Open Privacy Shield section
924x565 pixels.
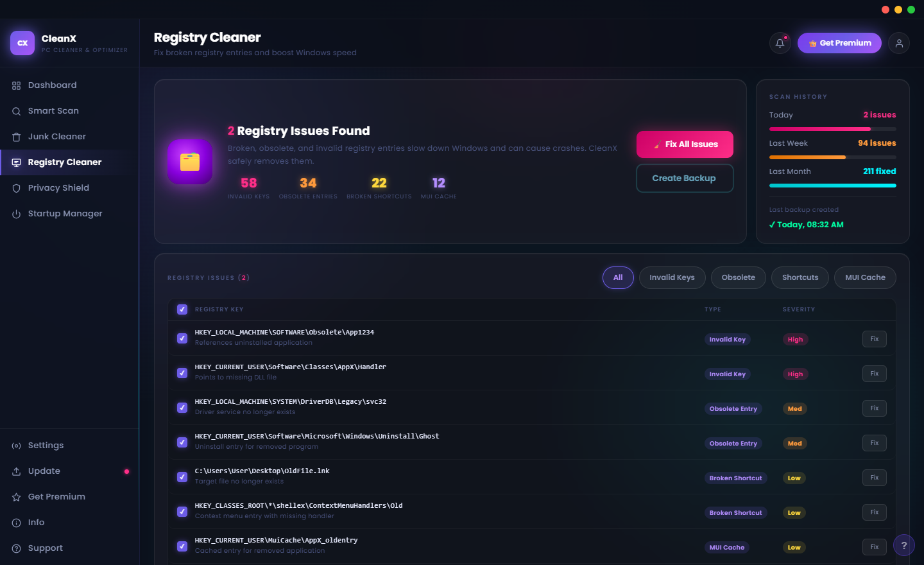[x=69, y=188]
